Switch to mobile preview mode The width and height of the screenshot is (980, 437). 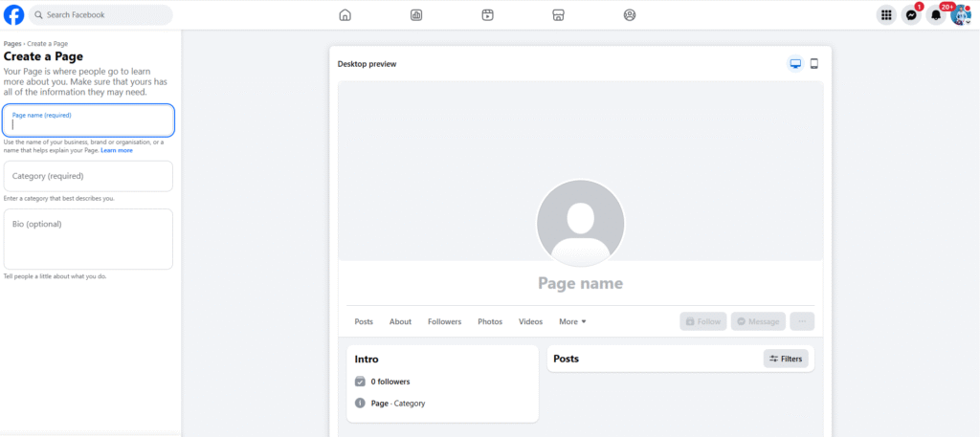814,64
